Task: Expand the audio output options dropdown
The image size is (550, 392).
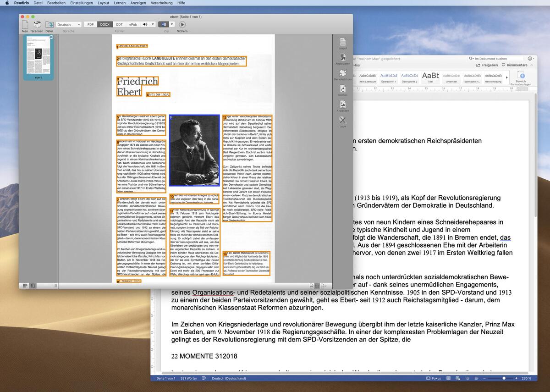Action: point(153,24)
